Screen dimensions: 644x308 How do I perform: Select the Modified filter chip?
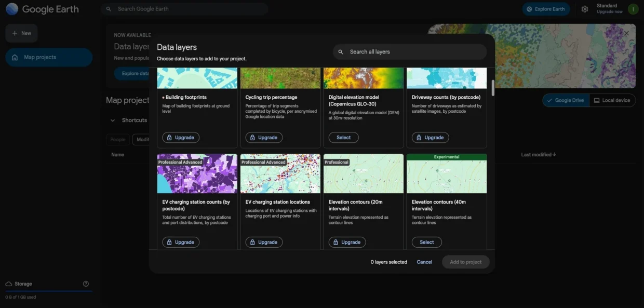coord(142,139)
